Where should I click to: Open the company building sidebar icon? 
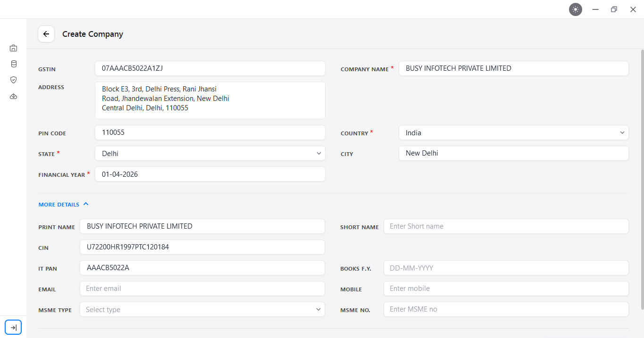pyautogui.click(x=13, y=48)
